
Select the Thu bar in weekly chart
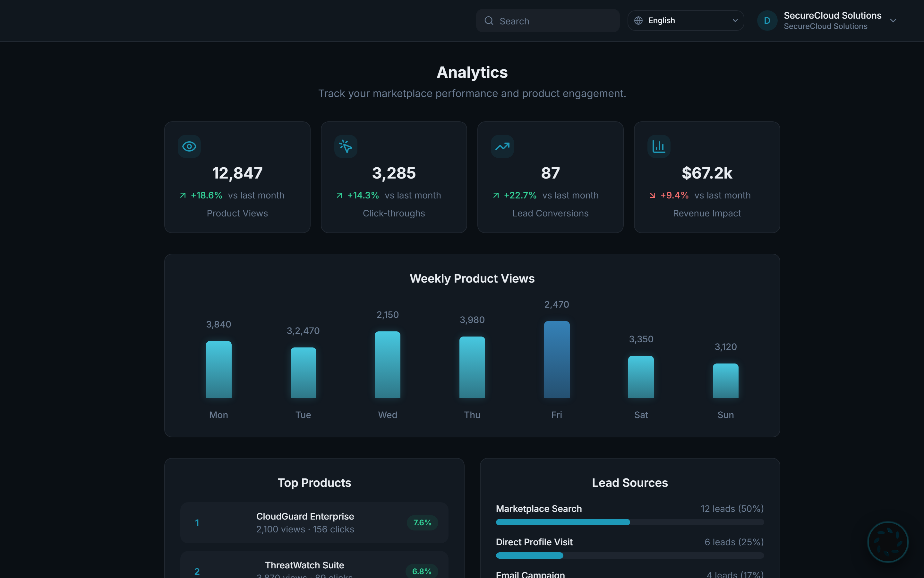[472, 367]
